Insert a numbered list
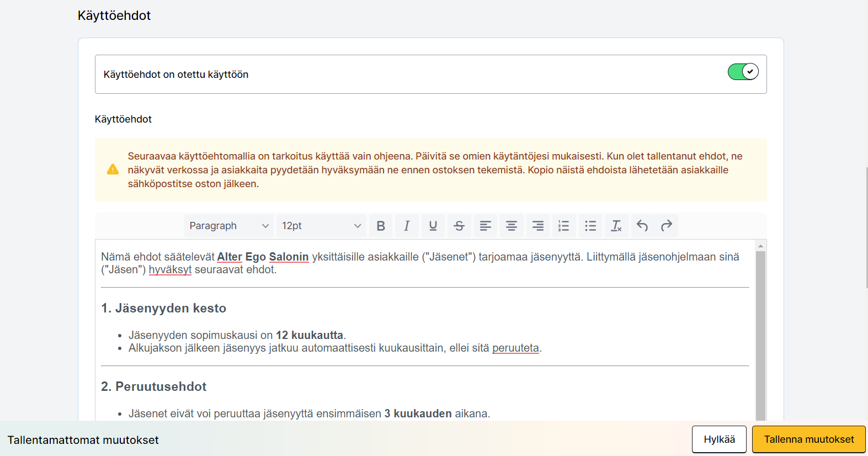 click(x=563, y=226)
